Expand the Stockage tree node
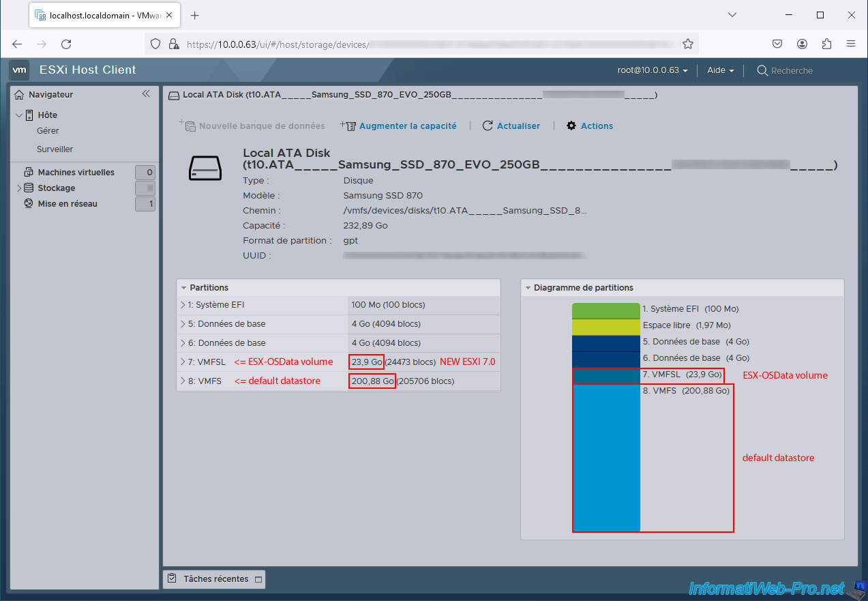This screenshot has width=868, height=601. tap(19, 188)
